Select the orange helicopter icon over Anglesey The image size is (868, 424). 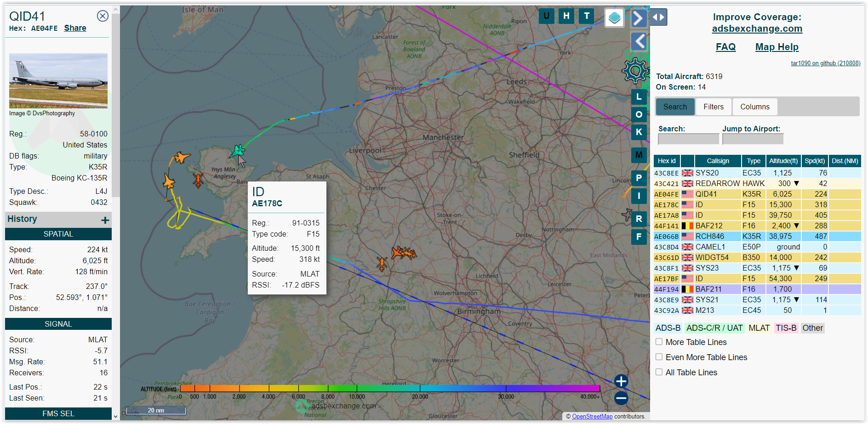pos(198,180)
